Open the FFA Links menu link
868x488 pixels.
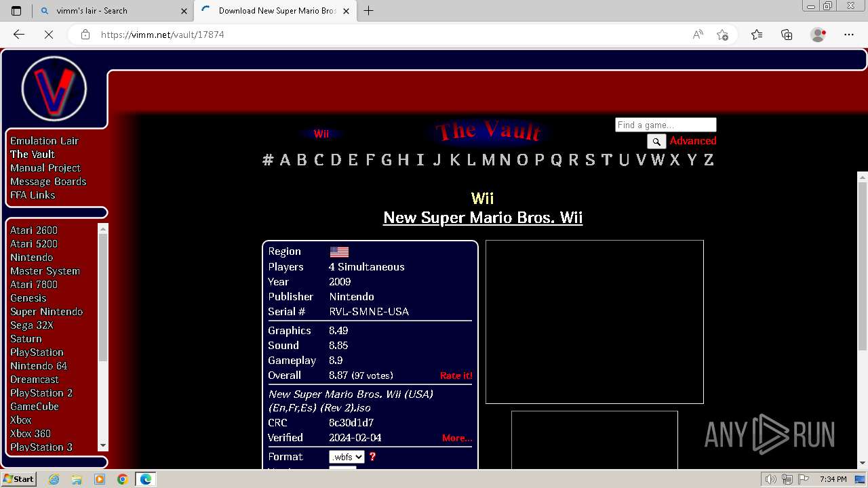click(x=33, y=195)
